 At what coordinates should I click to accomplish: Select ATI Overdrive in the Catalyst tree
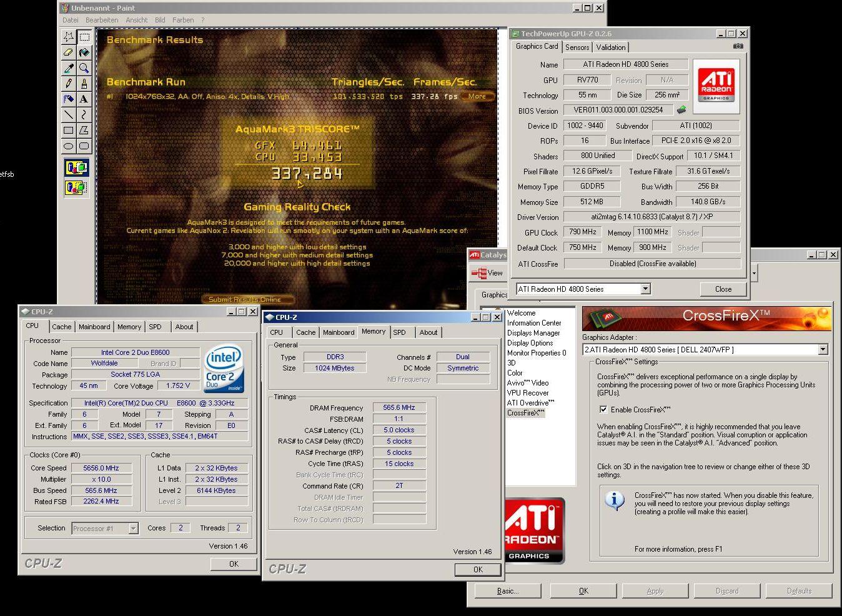pyautogui.click(x=530, y=403)
